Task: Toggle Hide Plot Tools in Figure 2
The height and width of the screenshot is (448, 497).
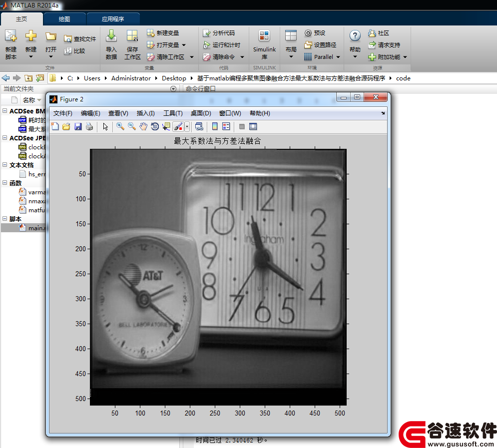Action: click(242, 126)
